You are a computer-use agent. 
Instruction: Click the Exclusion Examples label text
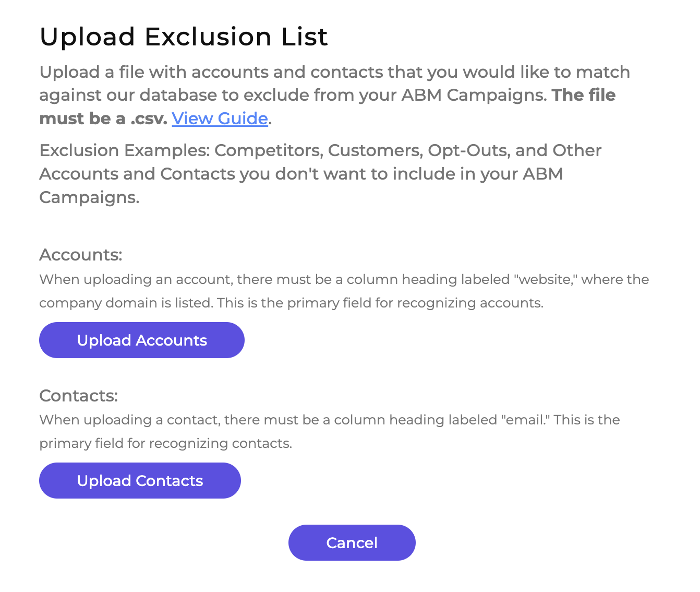pos(124,150)
